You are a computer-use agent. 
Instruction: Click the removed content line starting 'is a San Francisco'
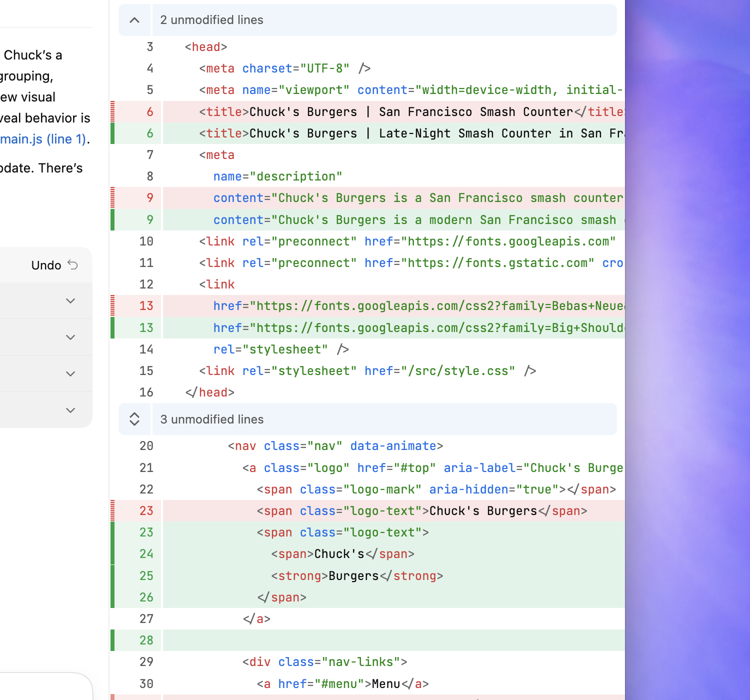(x=367, y=198)
